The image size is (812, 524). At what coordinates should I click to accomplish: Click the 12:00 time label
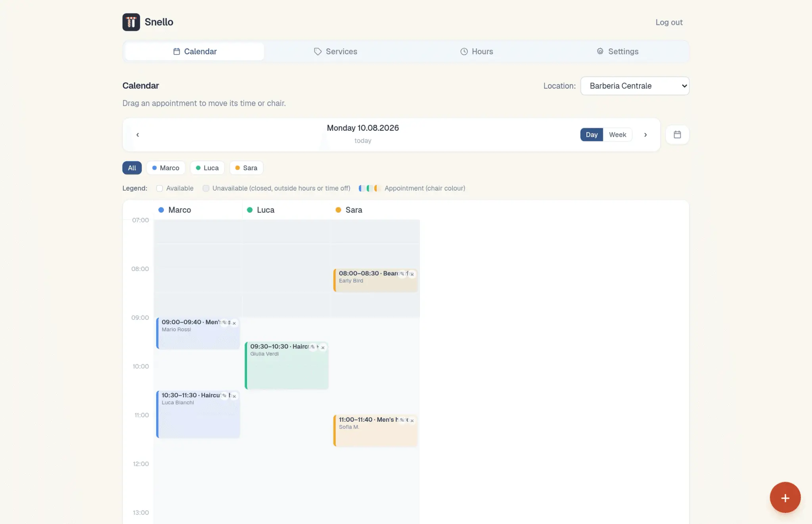coord(141,464)
